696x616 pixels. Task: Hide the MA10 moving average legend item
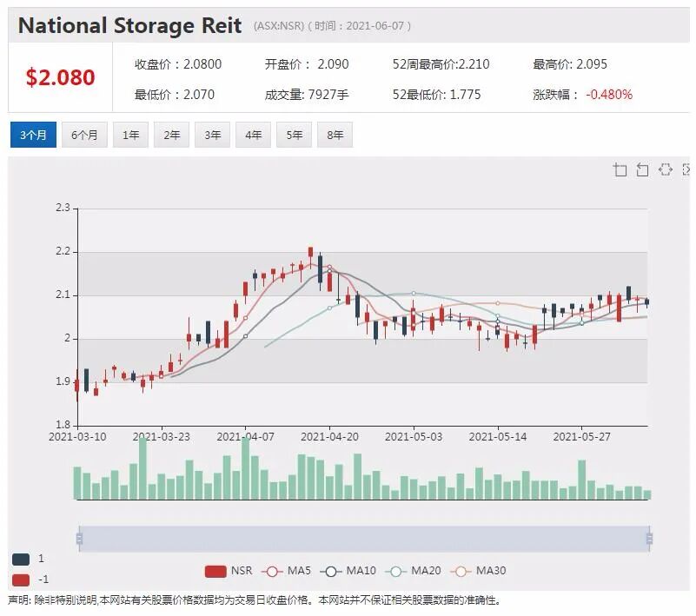pyautogui.click(x=348, y=571)
